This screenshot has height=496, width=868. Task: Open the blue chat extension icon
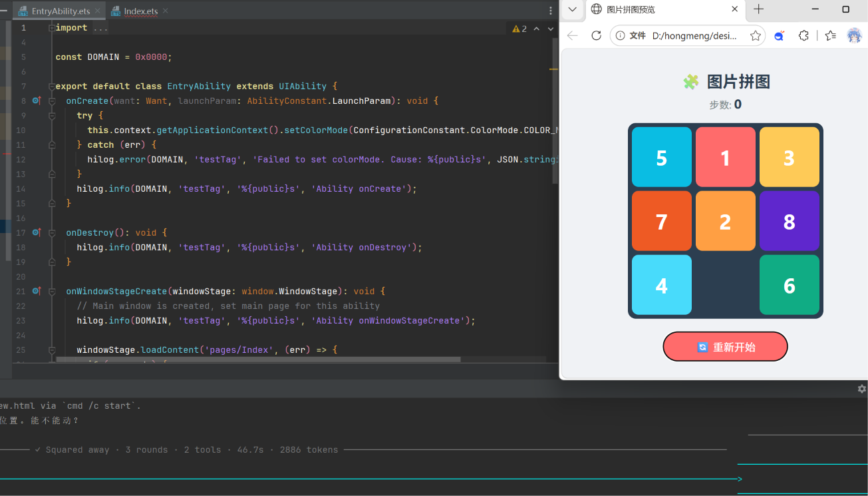780,36
